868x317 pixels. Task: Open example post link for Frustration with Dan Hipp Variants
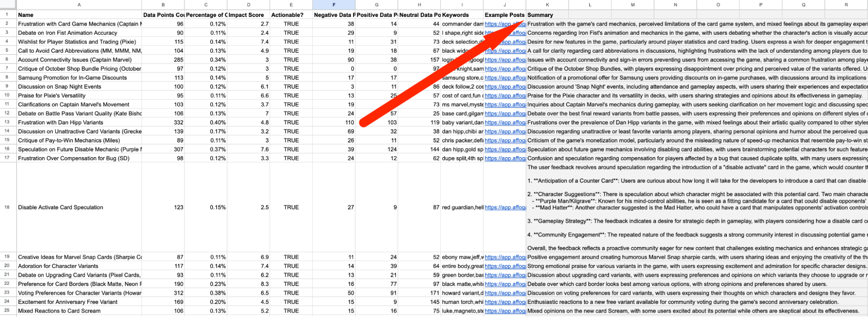(505, 122)
